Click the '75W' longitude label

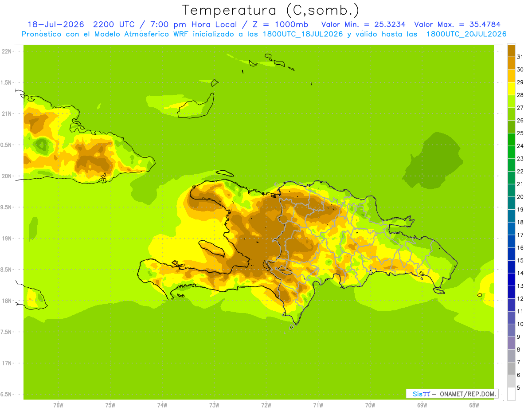tap(110, 405)
